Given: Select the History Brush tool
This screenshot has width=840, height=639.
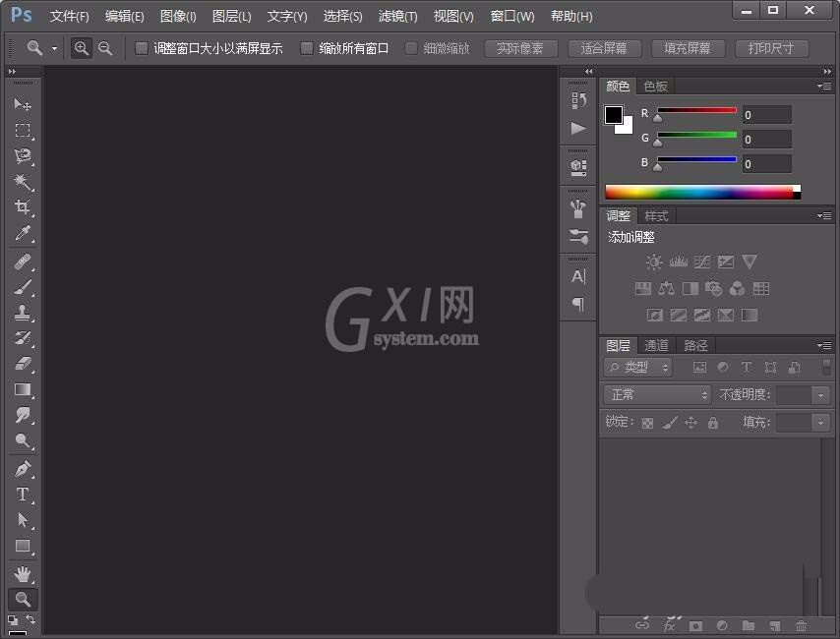Looking at the screenshot, I should click(x=23, y=338).
